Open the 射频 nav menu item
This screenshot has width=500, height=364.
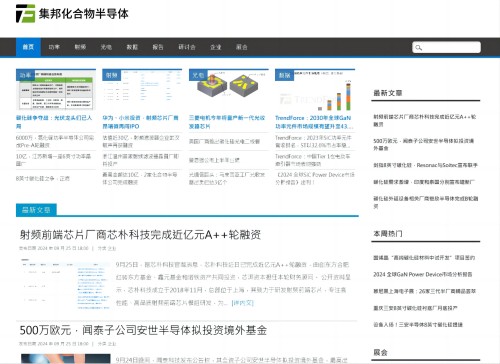coord(80,47)
